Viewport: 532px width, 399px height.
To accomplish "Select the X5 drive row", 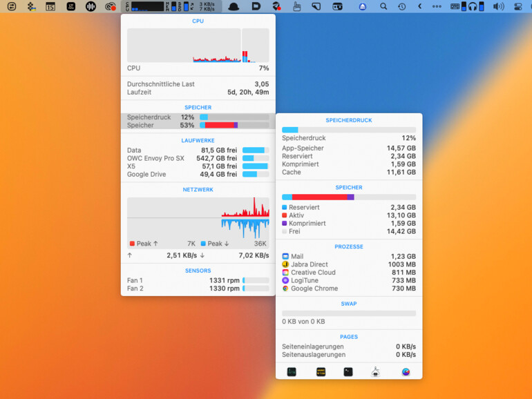I will (x=198, y=166).
